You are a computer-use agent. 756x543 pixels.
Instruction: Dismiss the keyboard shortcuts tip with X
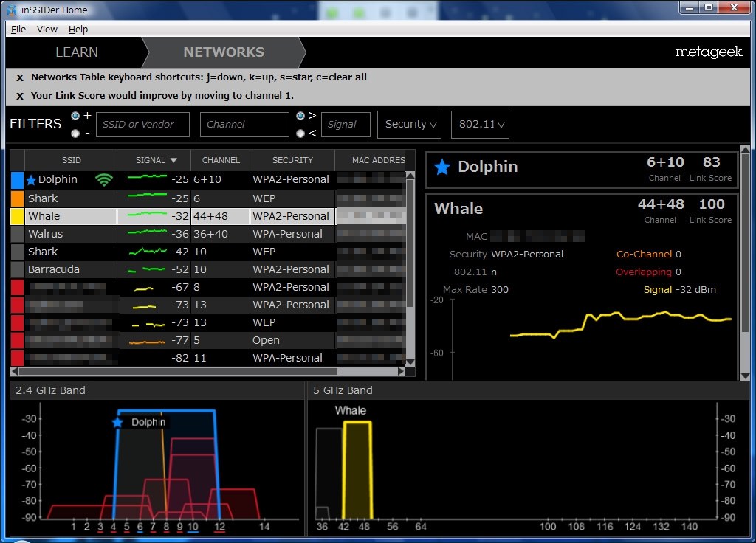(20, 77)
